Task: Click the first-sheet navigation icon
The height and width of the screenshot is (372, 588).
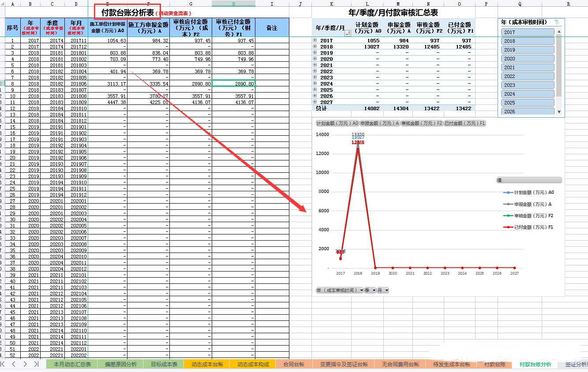Action: (x=4, y=364)
